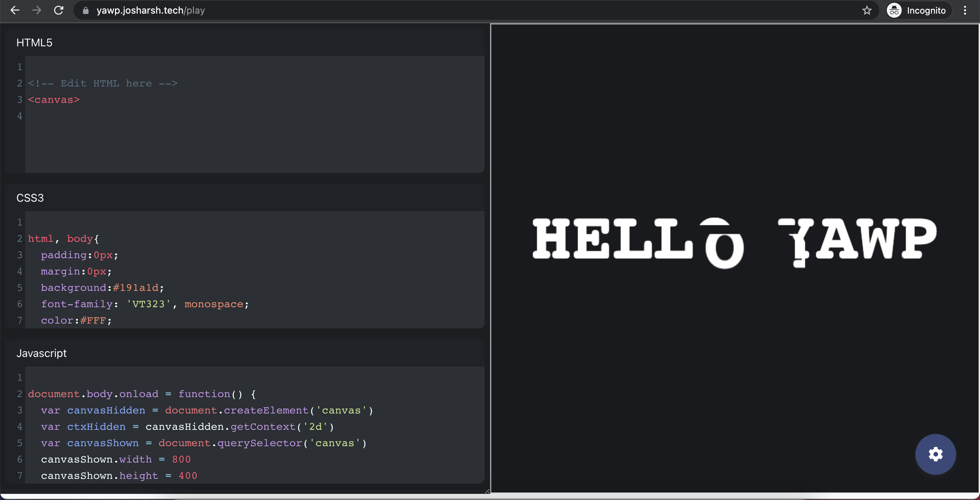Click the font-family 'VT323' CSS line
This screenshot has width=980, height=500.
pos(145,304)
